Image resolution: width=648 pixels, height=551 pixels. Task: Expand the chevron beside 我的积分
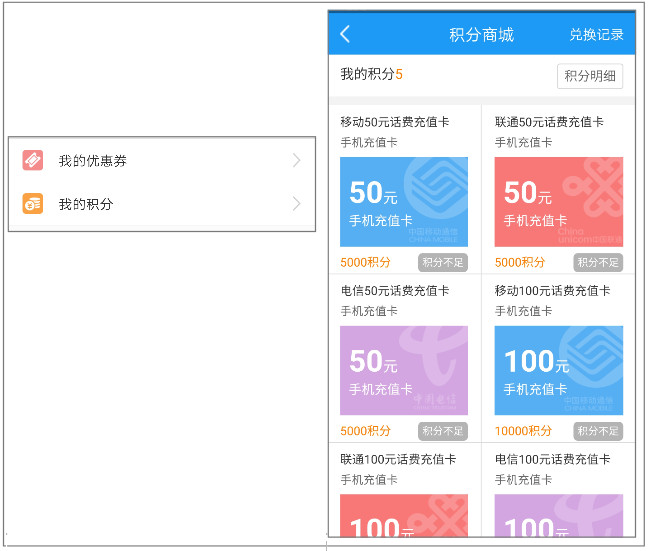pos(296,204)
